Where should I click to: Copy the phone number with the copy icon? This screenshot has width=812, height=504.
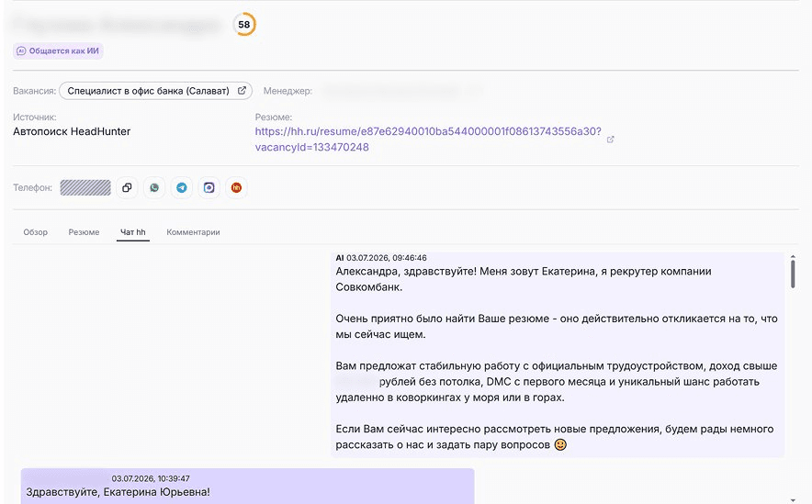[x=127, y=188]
